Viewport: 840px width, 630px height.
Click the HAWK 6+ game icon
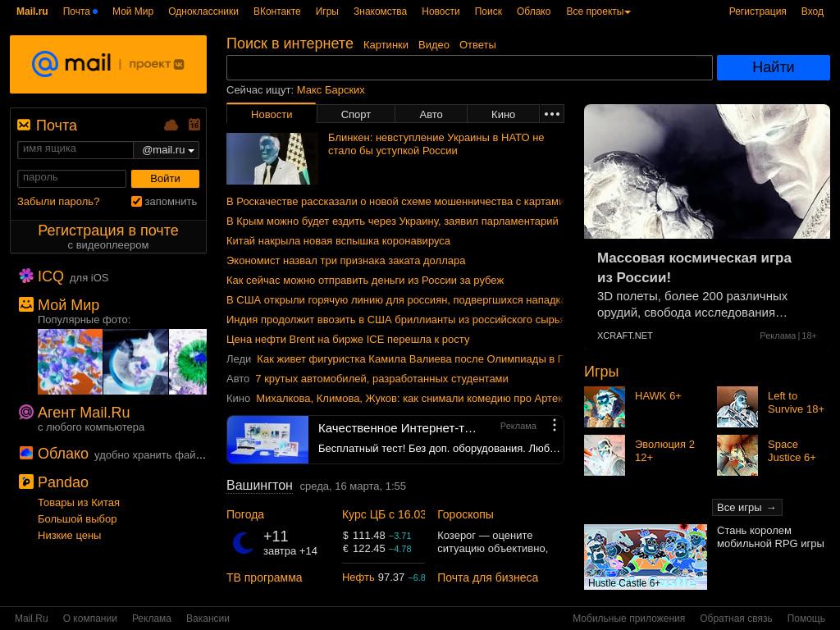tap(605, 407)
